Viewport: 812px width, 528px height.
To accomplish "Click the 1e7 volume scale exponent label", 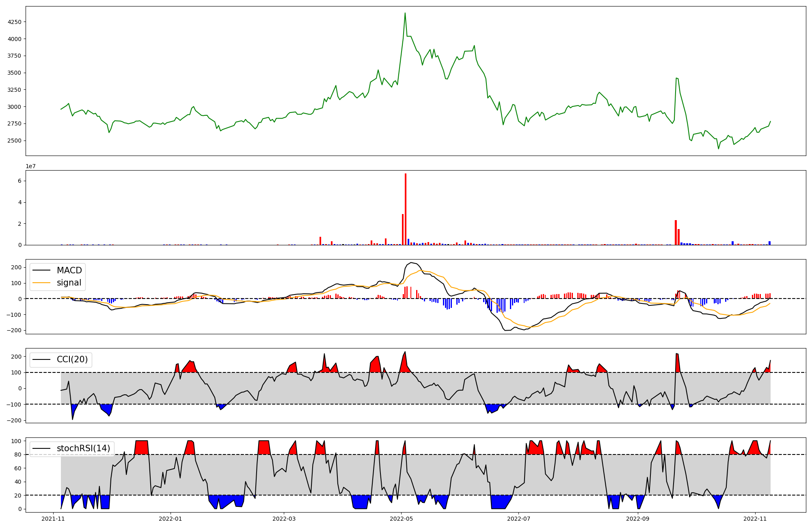I will pyautogui.click(x=30, y=166).
